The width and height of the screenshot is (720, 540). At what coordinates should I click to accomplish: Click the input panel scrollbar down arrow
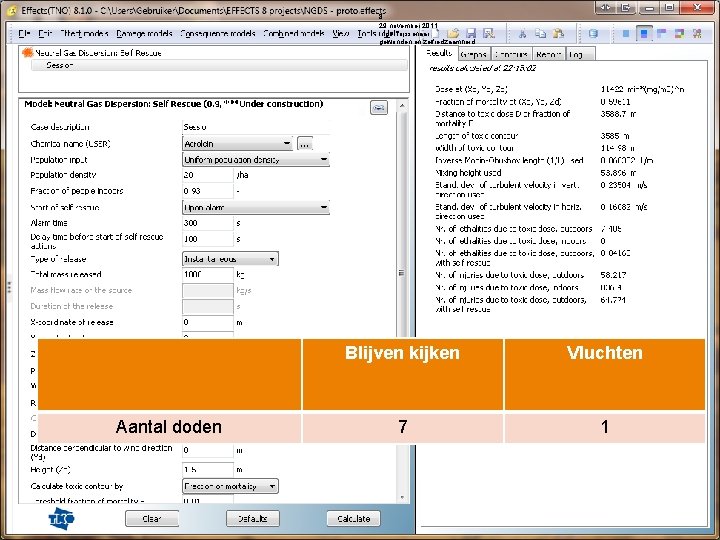pos(402,498)
